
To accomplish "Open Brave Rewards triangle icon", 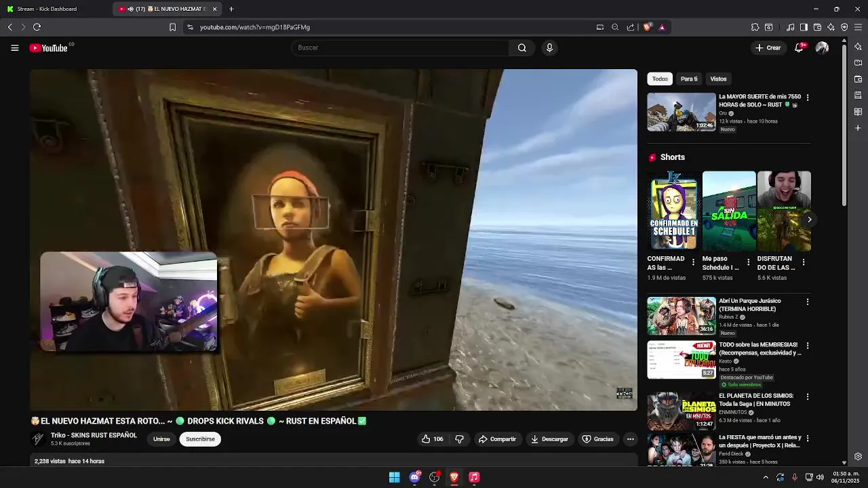I will [x=662, y=27].
